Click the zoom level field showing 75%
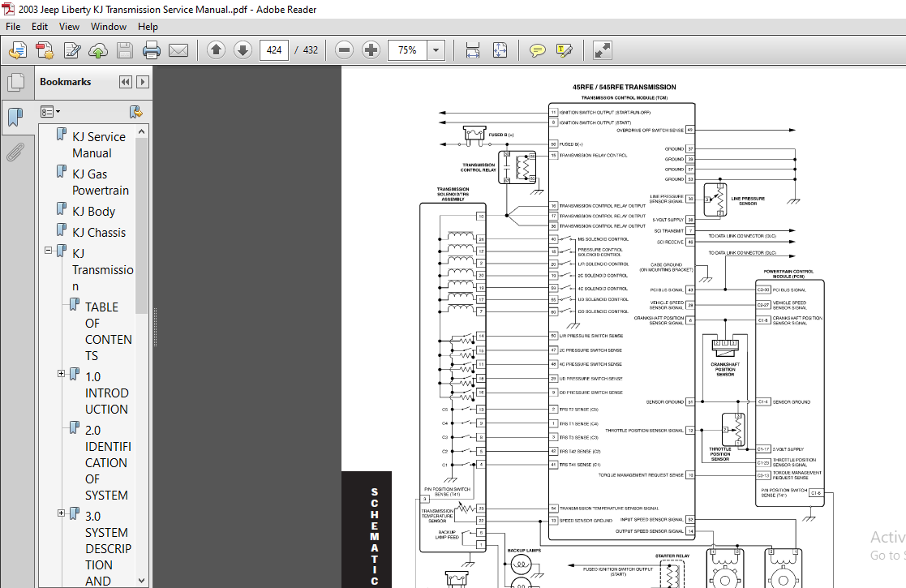The width and height of the screenshot is (906, 588). click(x=407, y=50)
